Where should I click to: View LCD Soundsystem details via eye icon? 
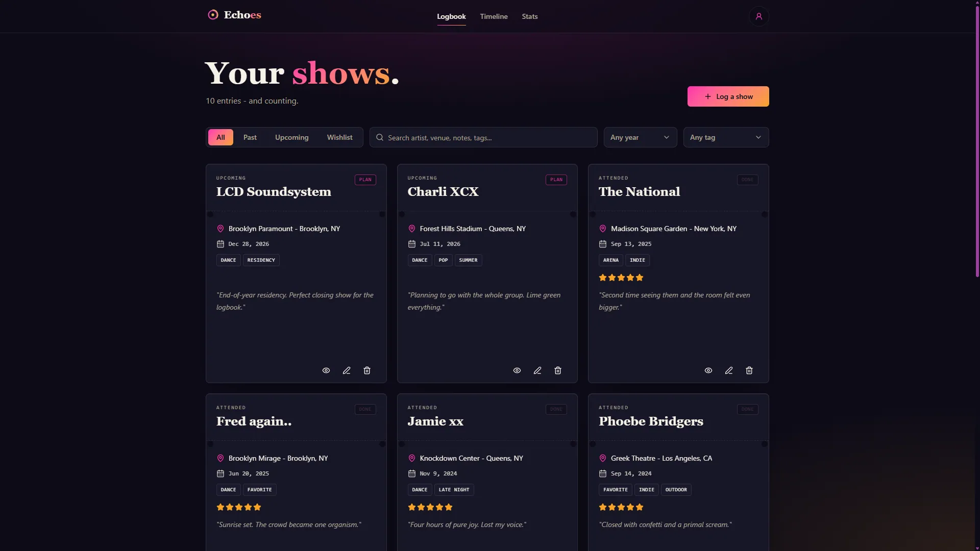click(326, 370)
